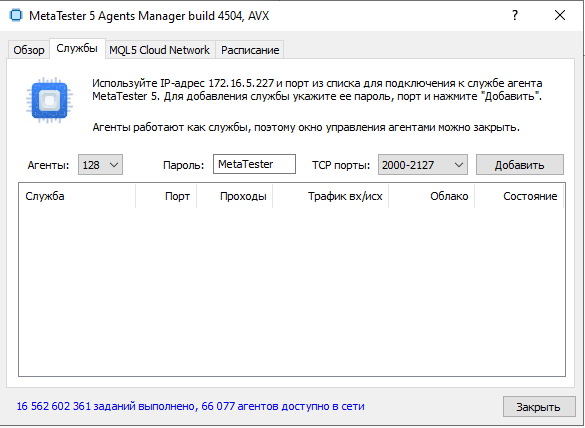Open the MQL5 Cloud Network tab
Viewport: 585px width, 428px height.
pos(160,50)
